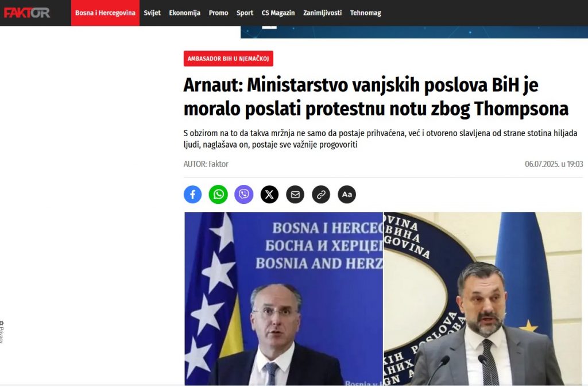Open the Privacy settings tab
The height and width of the screenshot is (387, 588).
(x=2, y=332)
